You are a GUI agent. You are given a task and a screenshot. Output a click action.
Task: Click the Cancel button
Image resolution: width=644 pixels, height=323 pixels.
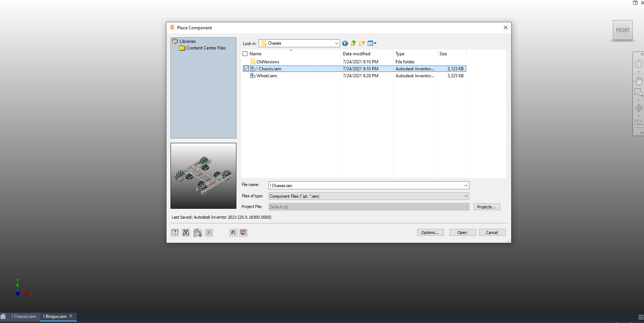pos(492,233)
